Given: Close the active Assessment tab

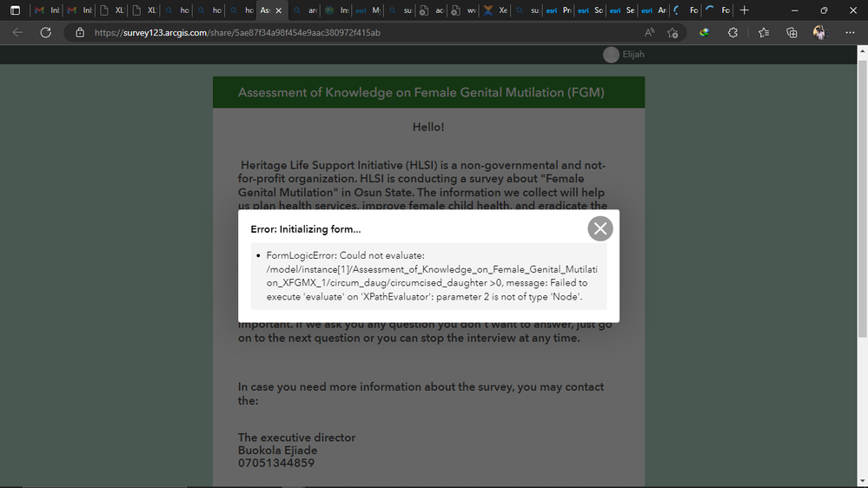Looking at the screenshot, I should [x=278, y=10].
